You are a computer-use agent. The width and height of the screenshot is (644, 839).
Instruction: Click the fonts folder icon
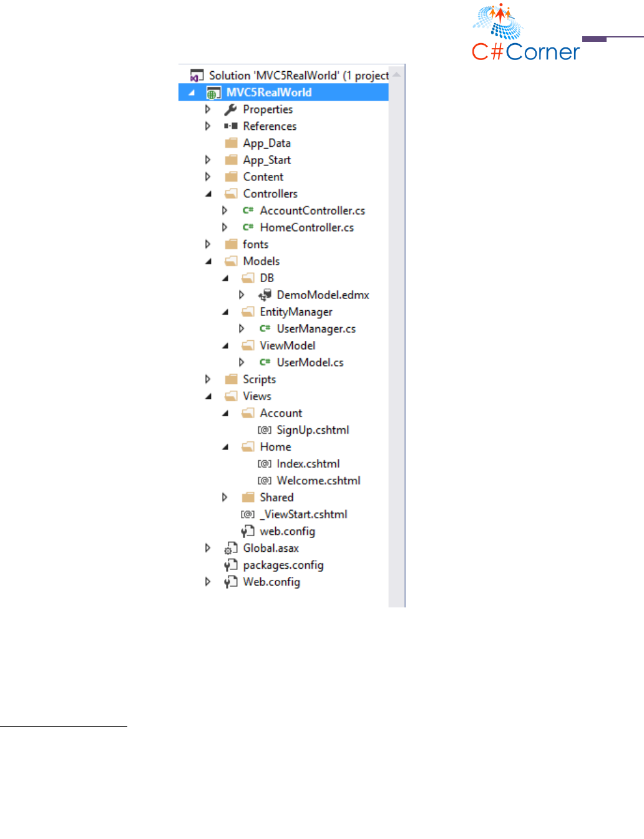tap(231, 244)
